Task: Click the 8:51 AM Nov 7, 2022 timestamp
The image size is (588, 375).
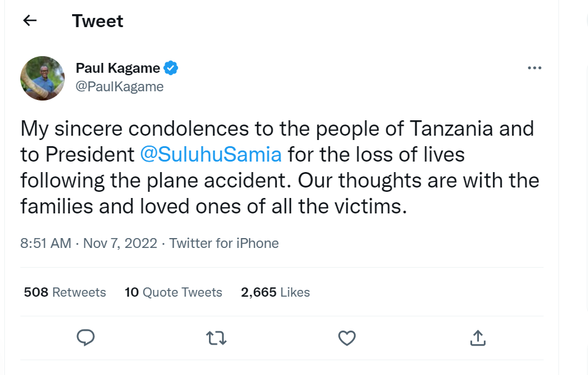Action: pos(89,243)
